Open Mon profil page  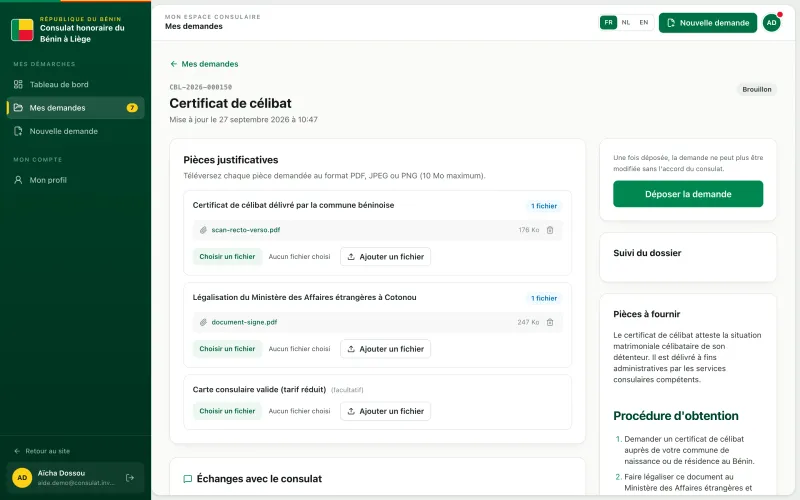[75, 180]
